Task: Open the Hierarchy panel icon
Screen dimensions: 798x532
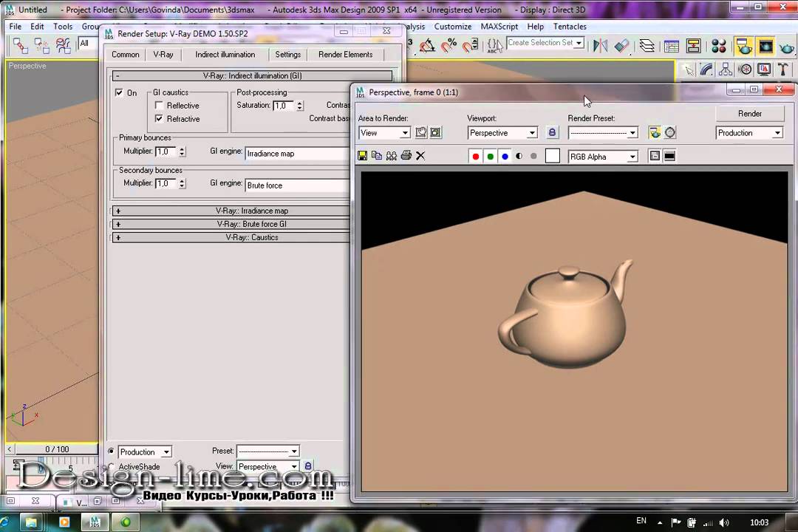Action: (x=726, y=69)
